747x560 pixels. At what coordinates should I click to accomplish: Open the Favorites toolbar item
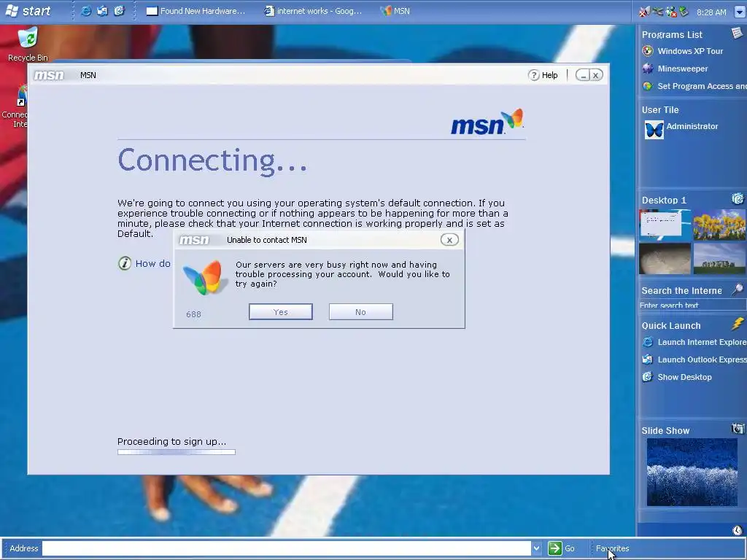tap(612, 548)
